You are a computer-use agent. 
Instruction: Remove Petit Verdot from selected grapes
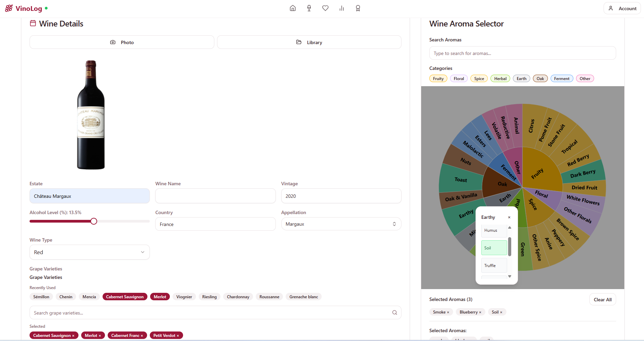coord(178,336)
